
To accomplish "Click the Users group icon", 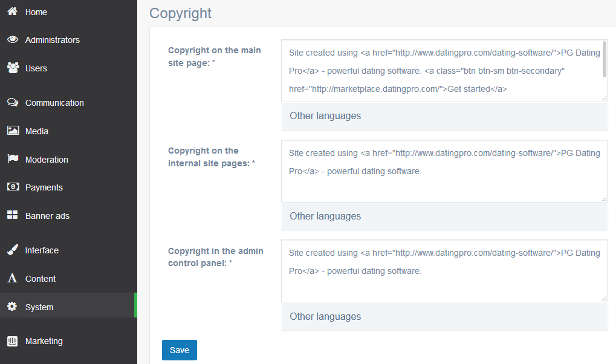I will coord(12,68).
